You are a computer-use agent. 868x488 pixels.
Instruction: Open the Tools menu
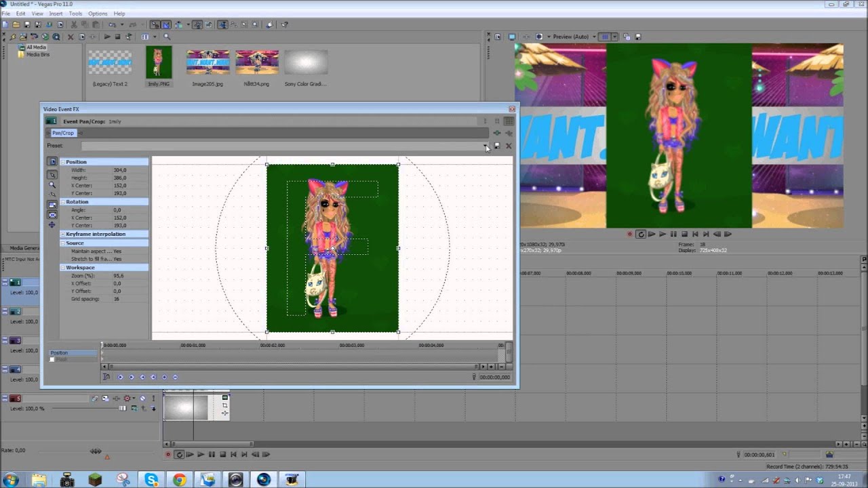75,14
